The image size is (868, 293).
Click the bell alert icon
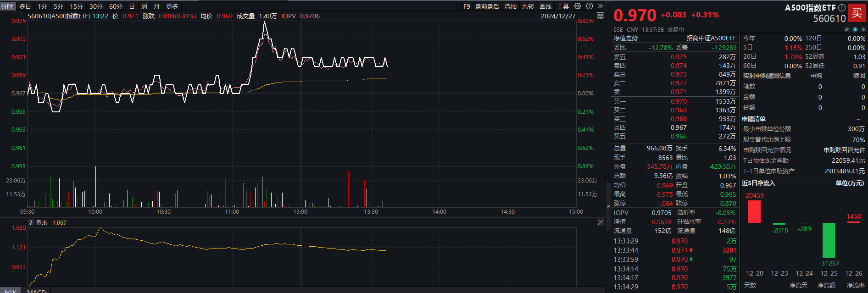tap(855, 29)
